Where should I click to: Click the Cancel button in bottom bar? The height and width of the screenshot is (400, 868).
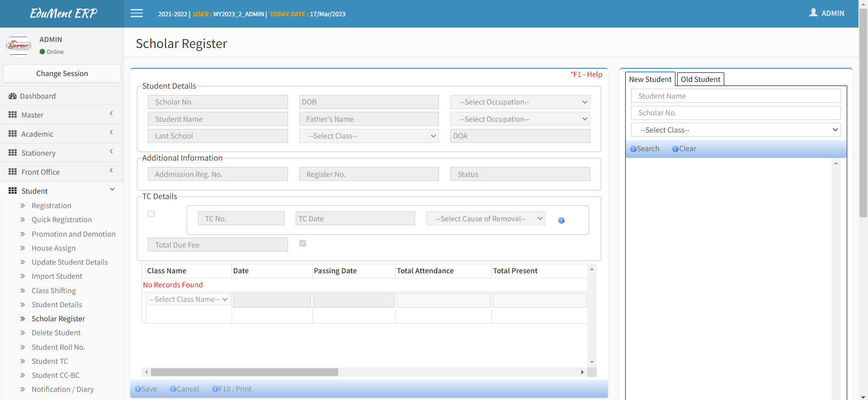tap(184, 389)
